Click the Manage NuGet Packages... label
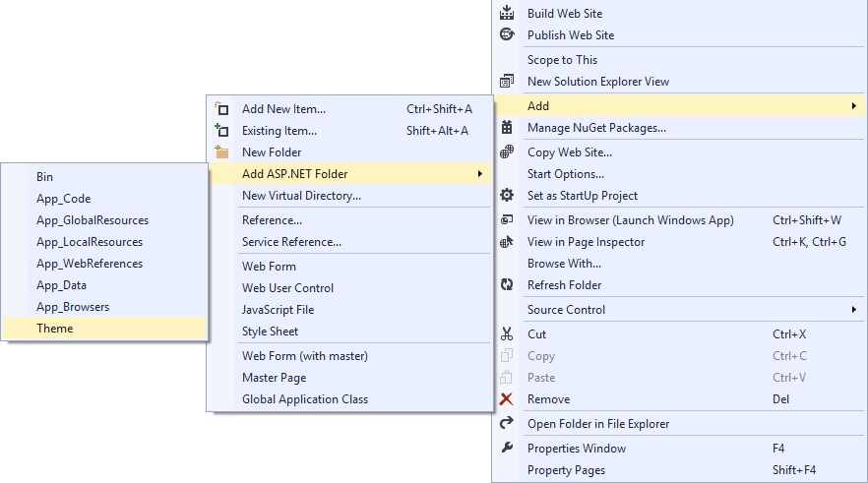868x483 pixels. [596, 128]
